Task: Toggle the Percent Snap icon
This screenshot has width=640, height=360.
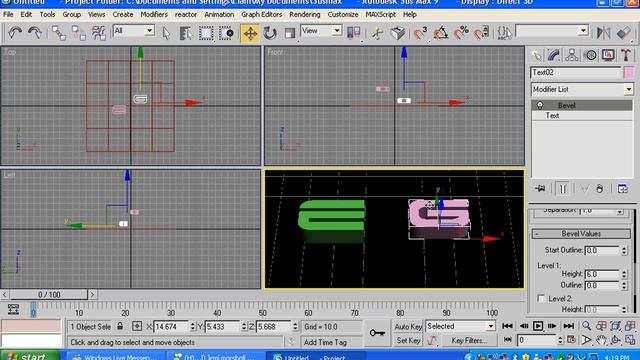Action: click(x=461, y=33)
